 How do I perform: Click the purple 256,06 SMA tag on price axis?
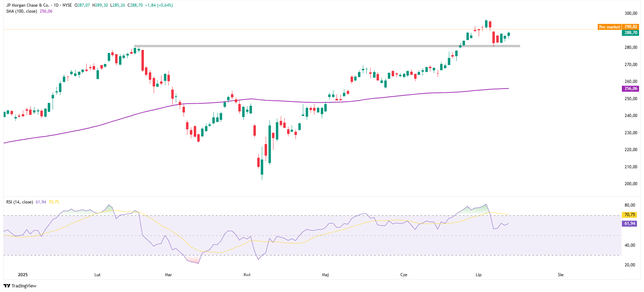click(x=631, y=89)
